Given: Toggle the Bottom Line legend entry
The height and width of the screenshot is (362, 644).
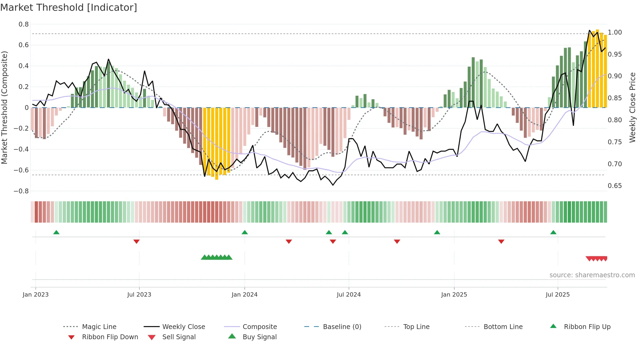Looking at the screenshot, I should pos(494,327).
